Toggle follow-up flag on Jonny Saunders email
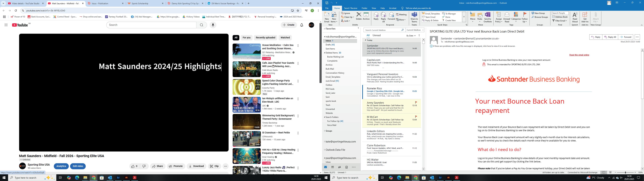The height and width of the screenshot is (181, 644). (416, 102)
